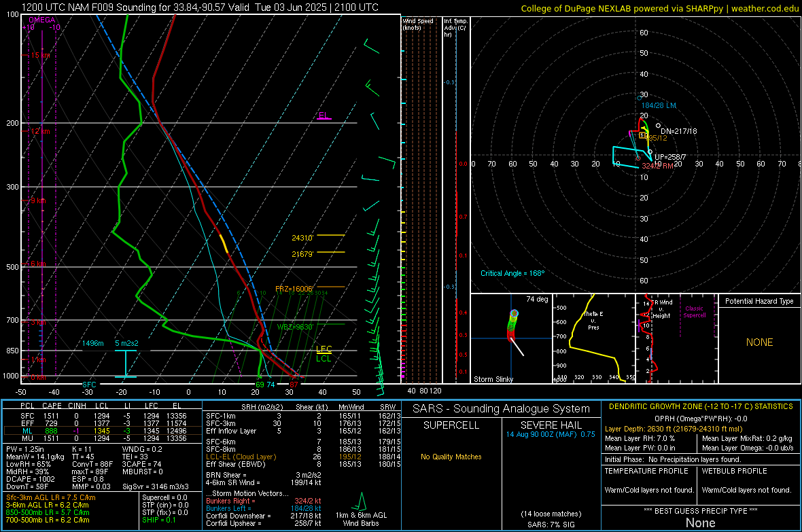Image resolution: width=802 pixels, height=532 pixels.
Task: Click the 5 m2s2 inflow helicity label
Action: pyautogui.click(x=126, y=342)
